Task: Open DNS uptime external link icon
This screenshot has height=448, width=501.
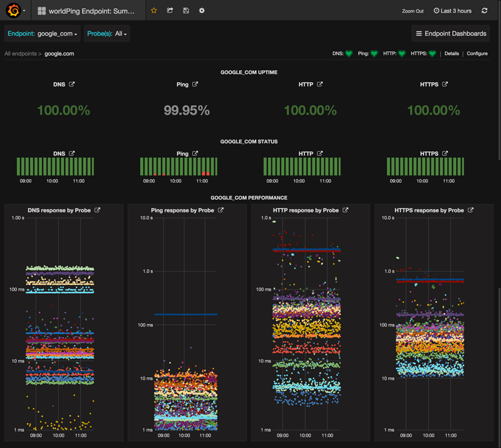Action: pos(72,84)
